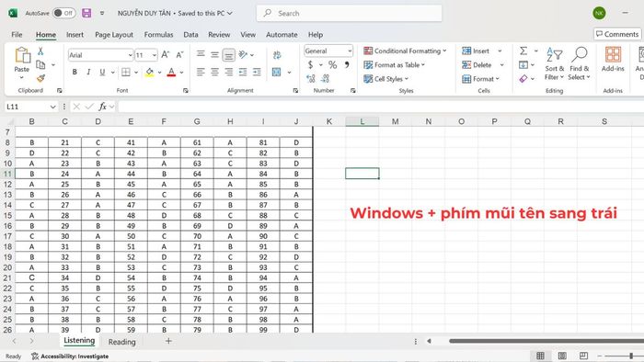Apply yellow Fill Color bucket
The height and width of the screenshot is (362, 644).
[x=149, y=73]
